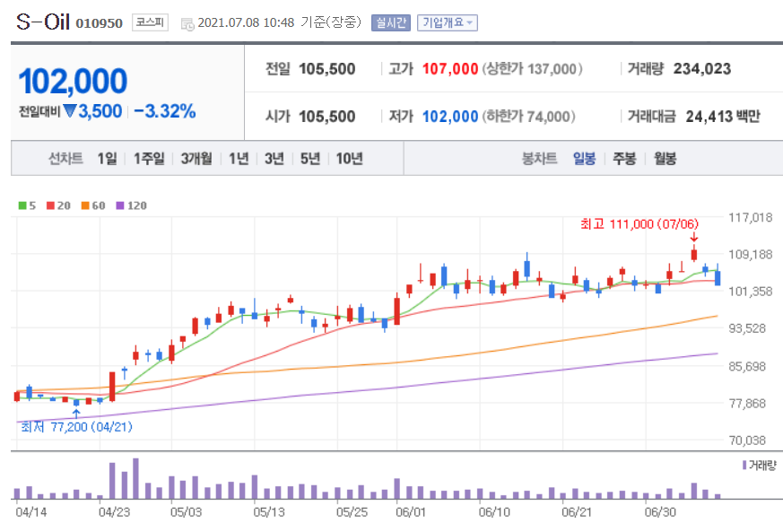The width and height of the screenshot is (783, 532).
Task: Switch to 월봉 monthly candle chart
Action: (666, 159)
